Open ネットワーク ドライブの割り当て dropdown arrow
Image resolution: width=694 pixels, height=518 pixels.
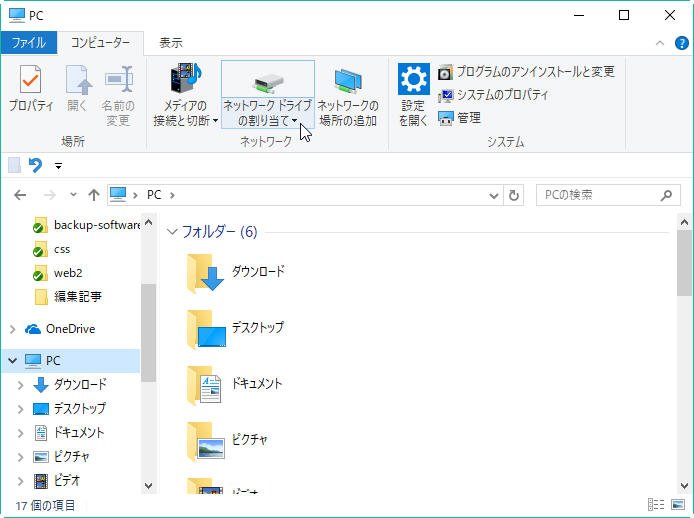pos(294,120)
